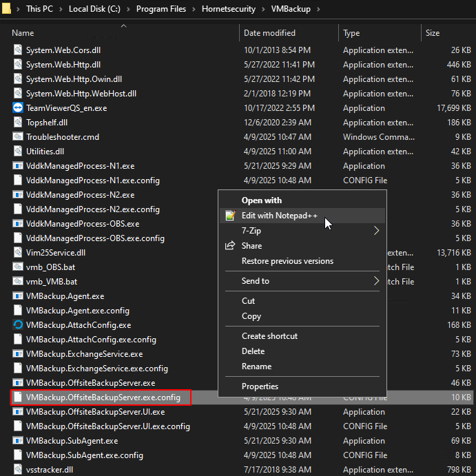This screenshot has width=476, height=476.
Task: Select VddkManagedProcess-OBS.exe.config file name
Action: [x=95, y=238]
